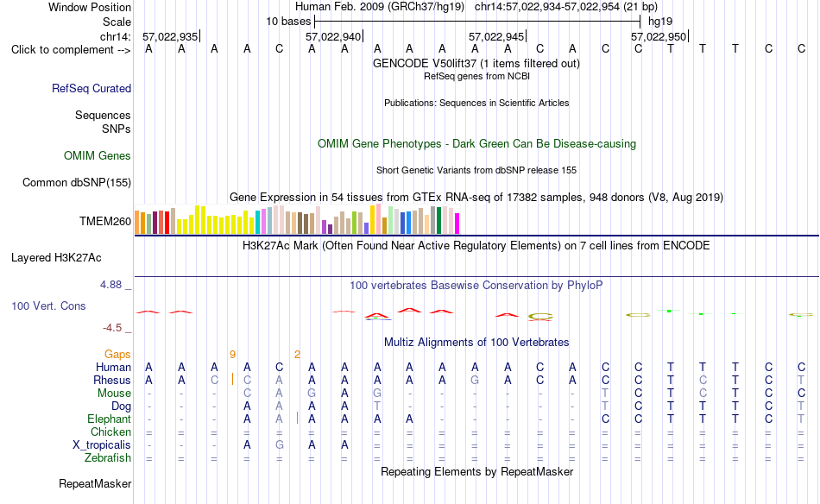Select the Chicken alignment row label
This screenshot has width=820, height=504.
(110, 432)
